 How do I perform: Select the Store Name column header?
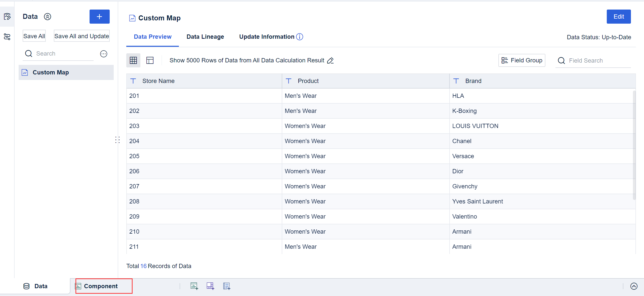tap(204, 81)
